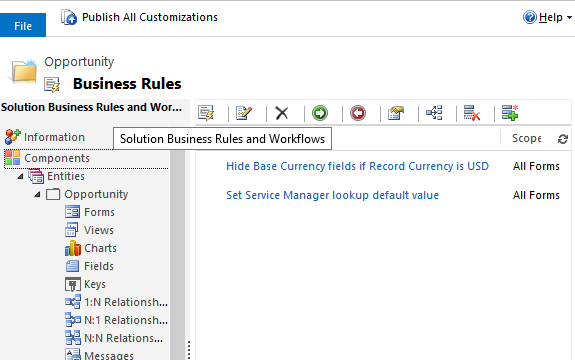Click the pane splitter dotted handle

[x=189, y=349]
